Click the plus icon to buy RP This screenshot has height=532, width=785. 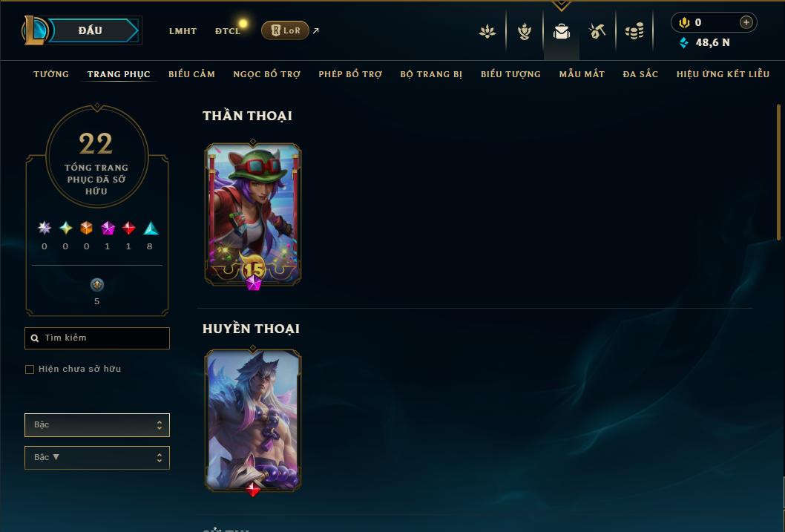pos(746,22)
